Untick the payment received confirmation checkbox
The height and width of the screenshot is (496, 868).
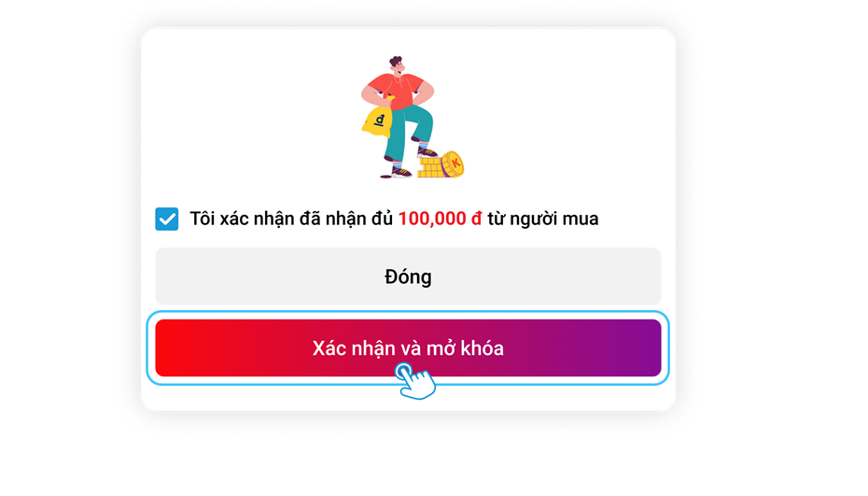click(x=167, y=219)
